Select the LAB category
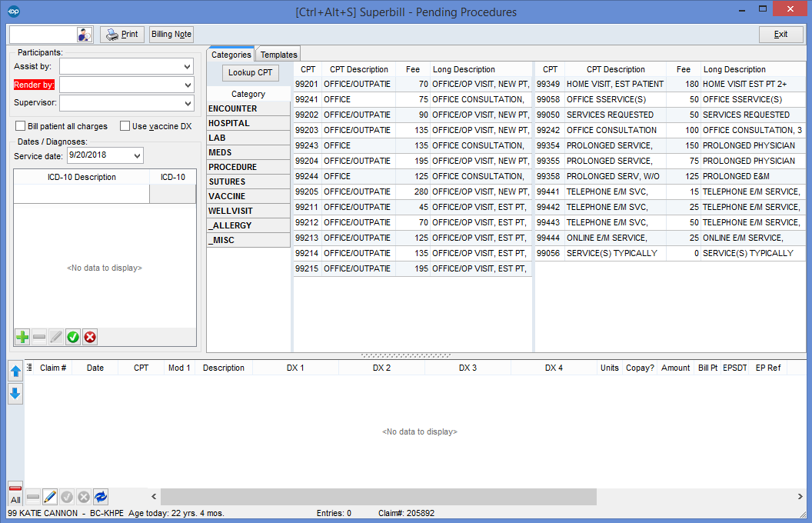812x523 pixels. 248,138
